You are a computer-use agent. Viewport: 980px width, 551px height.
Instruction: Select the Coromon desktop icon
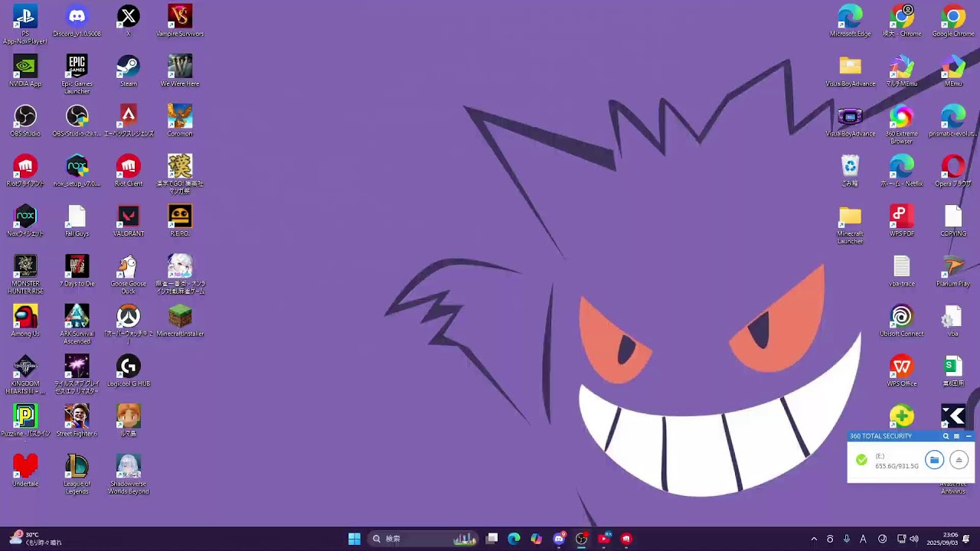click(x=180, y=121)
